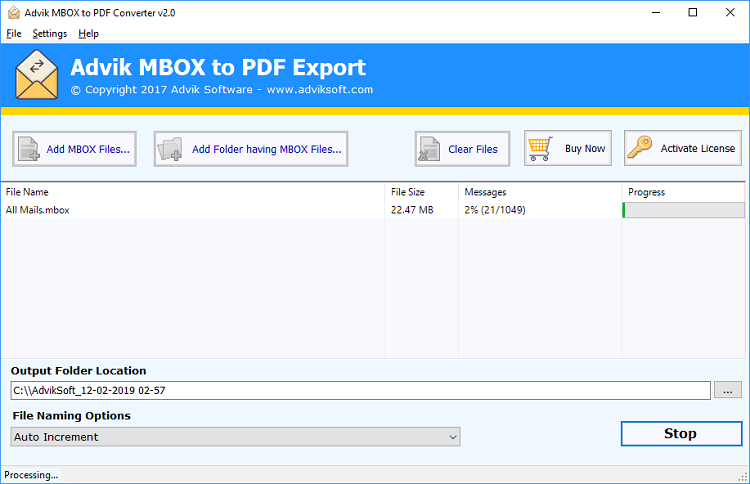The image size is (750, 484).
Task: Maximize the Advik converter window
Action: [693, 12]
